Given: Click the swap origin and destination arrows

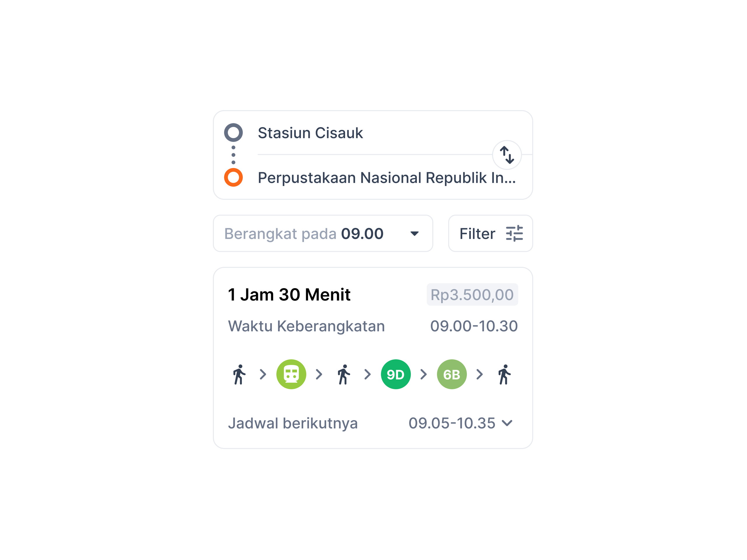Looking at the screenshot, I should (x=507, y=155).
